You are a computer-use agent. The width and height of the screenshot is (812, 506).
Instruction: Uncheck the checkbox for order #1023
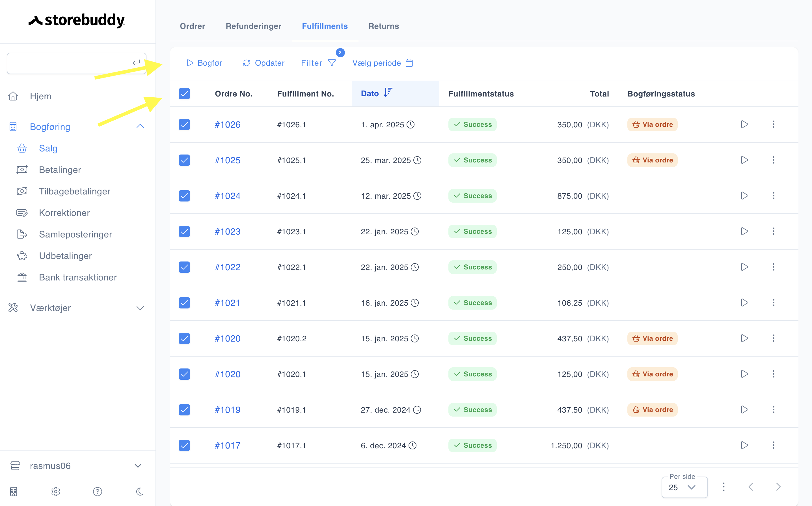point(184,231)
